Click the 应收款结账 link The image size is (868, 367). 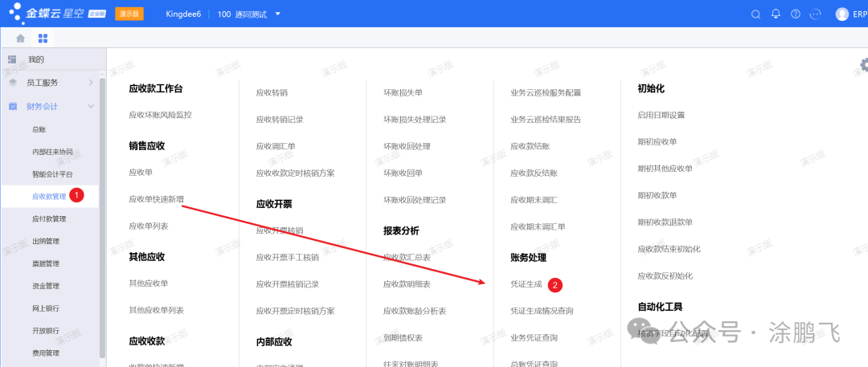pyautogui.click(x=530, y=146)
